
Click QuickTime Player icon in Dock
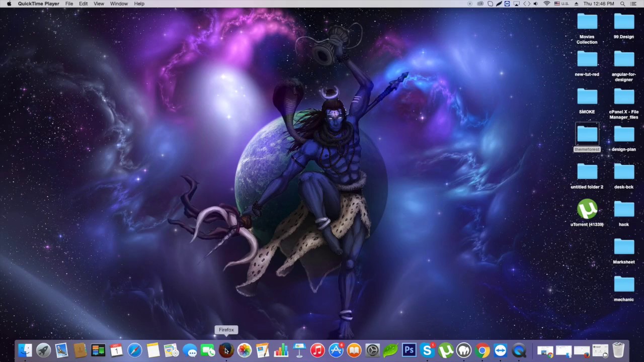point(519,350)
